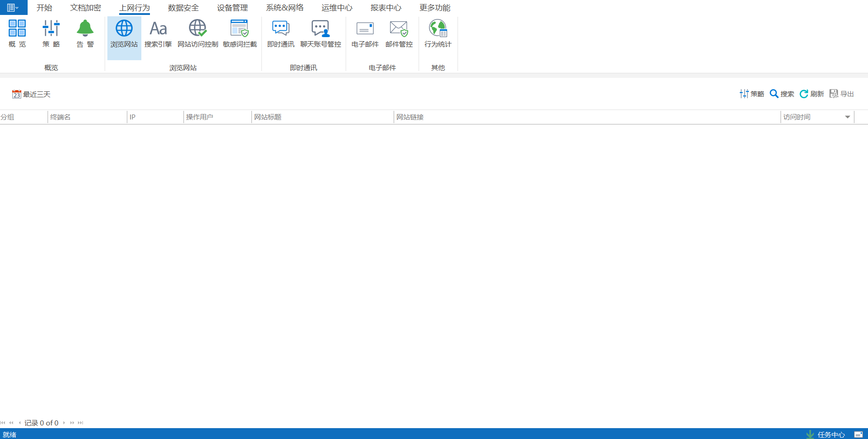The height and width of the screenshot is (439, 868).
Task: Open 敏感词拦截 sensitive word blocking
Action: [240, 33]
